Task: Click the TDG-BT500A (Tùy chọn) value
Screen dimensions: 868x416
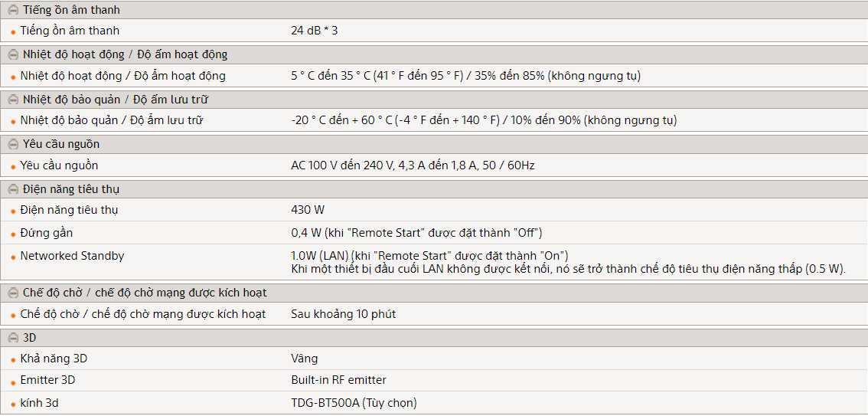Action: pyautogui.click(x=354, y=403)
